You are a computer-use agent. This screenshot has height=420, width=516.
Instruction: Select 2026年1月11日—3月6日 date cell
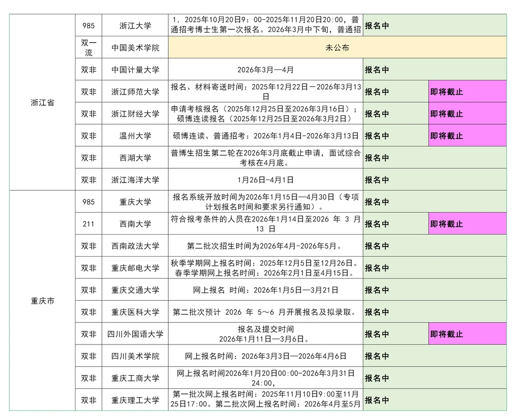[266, 334]
